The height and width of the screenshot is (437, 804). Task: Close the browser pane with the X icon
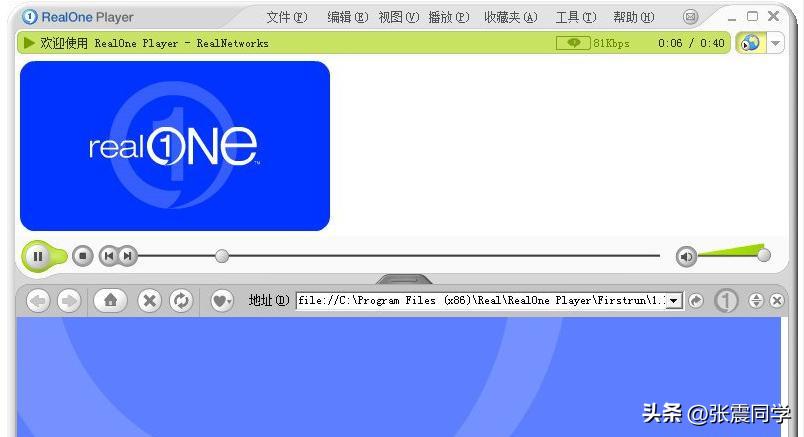click(x=777, y=301)
